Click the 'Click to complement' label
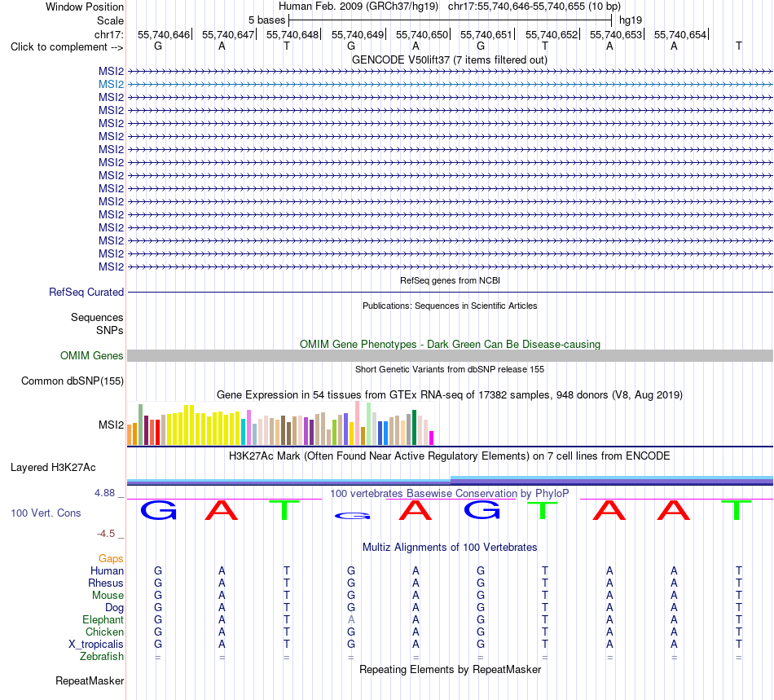 [x=67, y=47]
